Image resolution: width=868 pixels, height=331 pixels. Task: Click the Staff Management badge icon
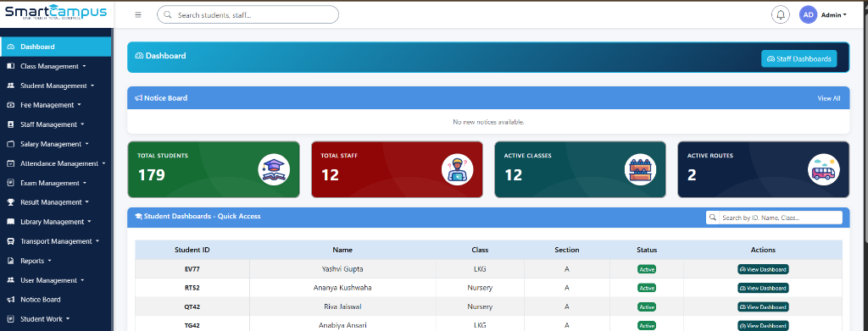(x=10, y=124)
